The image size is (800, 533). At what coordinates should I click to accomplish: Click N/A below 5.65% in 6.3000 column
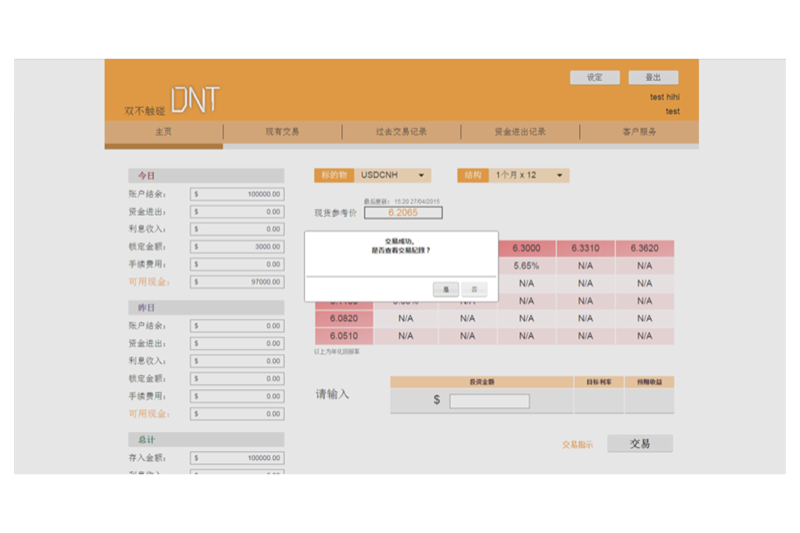[x=527, y=284]
